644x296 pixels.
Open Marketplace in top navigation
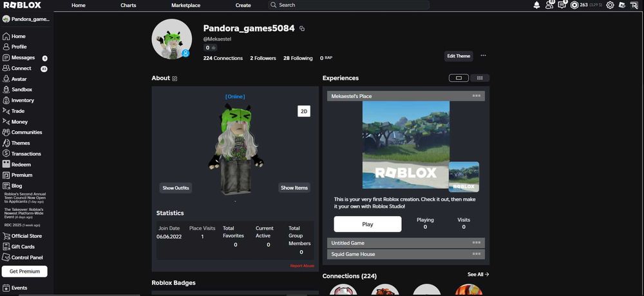185,5
